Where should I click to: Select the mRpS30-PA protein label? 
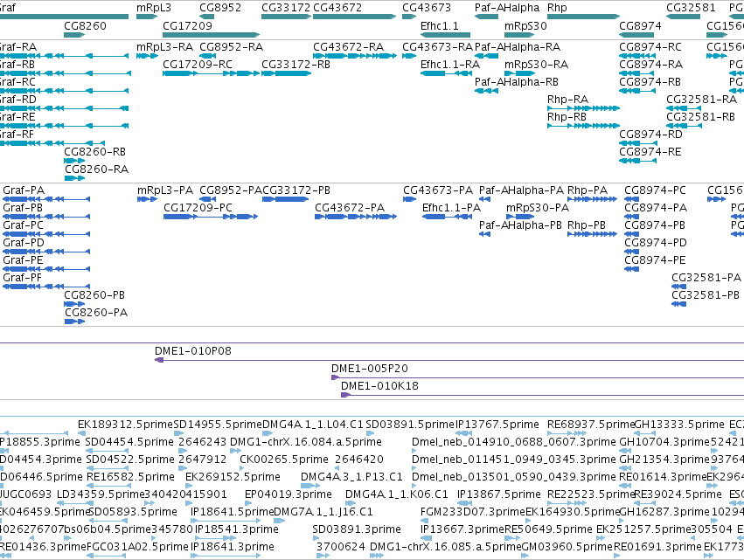[x=538, y=208]
